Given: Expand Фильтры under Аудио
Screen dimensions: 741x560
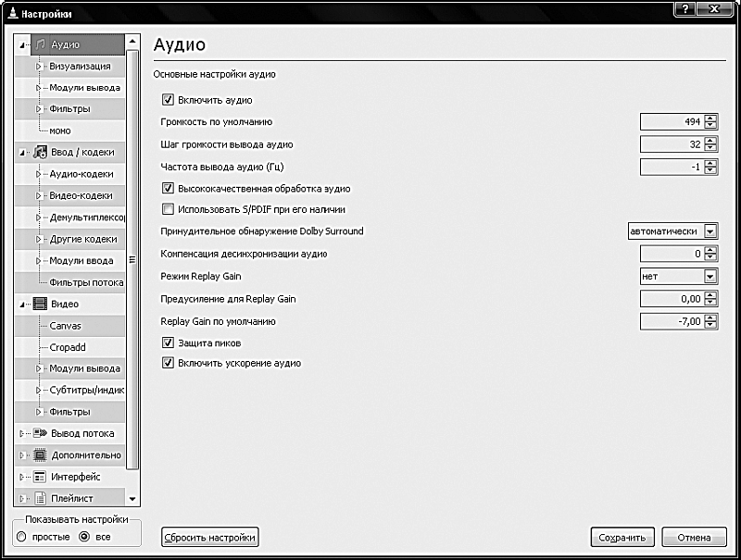Looking at the screenshot, I should pyautogui.click(x=39, y=109).
